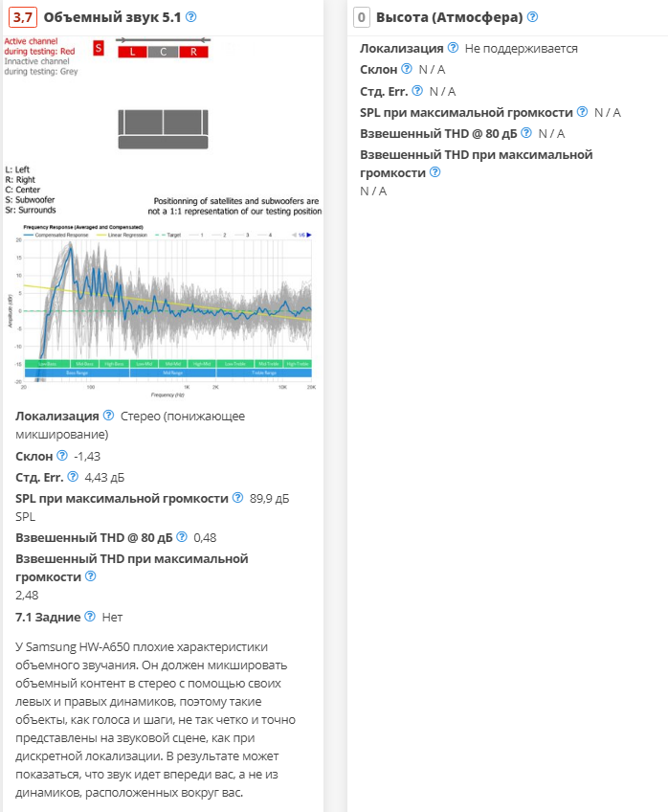The height and width of the screenshot is (812, 668).
Task: Toggle Linear Regression line in chart legend
Action: click(x=122, y=234)
